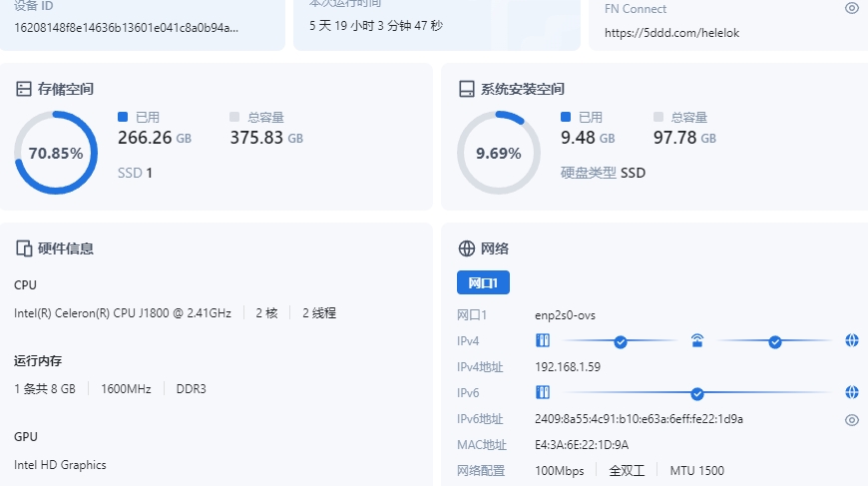Click the 1 条共 8 GB memory text
Viewport: 868px width, 486px height.
(45, 389)
